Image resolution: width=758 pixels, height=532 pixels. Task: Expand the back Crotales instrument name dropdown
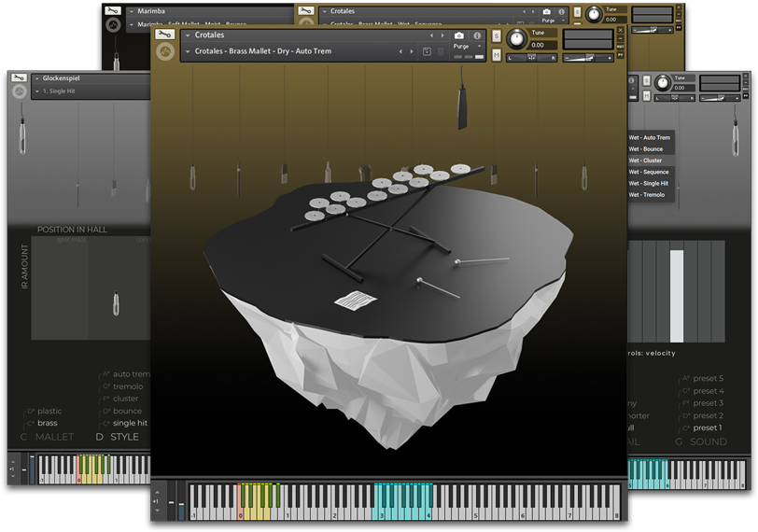[324, 11]
